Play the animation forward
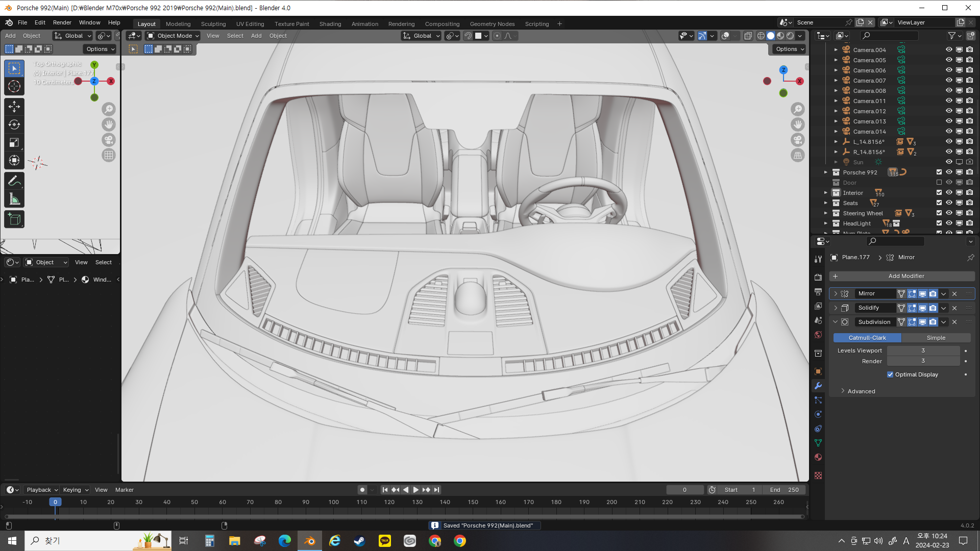This screenshot has width=980, height=551. coord(416,490)
